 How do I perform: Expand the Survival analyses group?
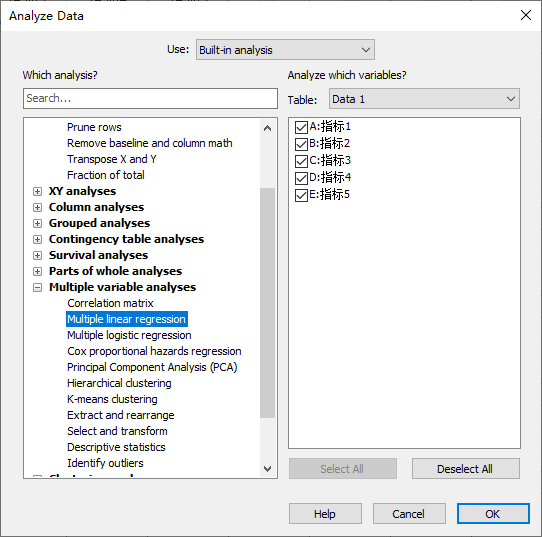coord(37,255)
